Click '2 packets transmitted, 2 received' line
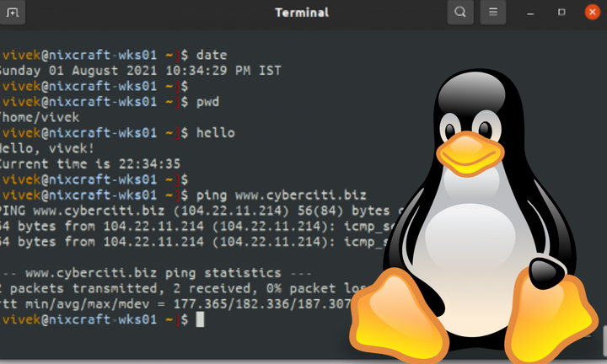The image size is (607, 364). point(183,288)
